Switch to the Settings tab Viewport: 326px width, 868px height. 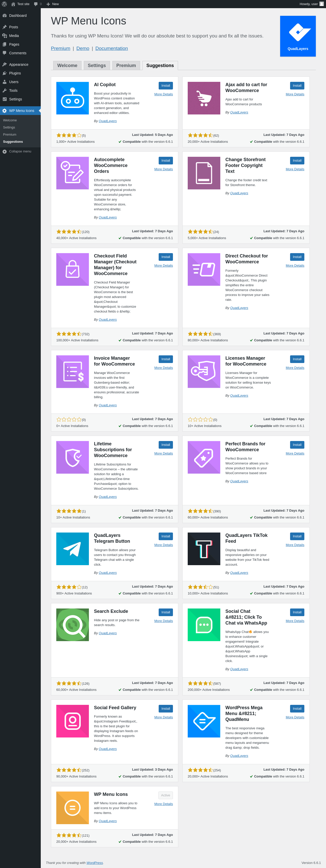[x=97, y=65]
